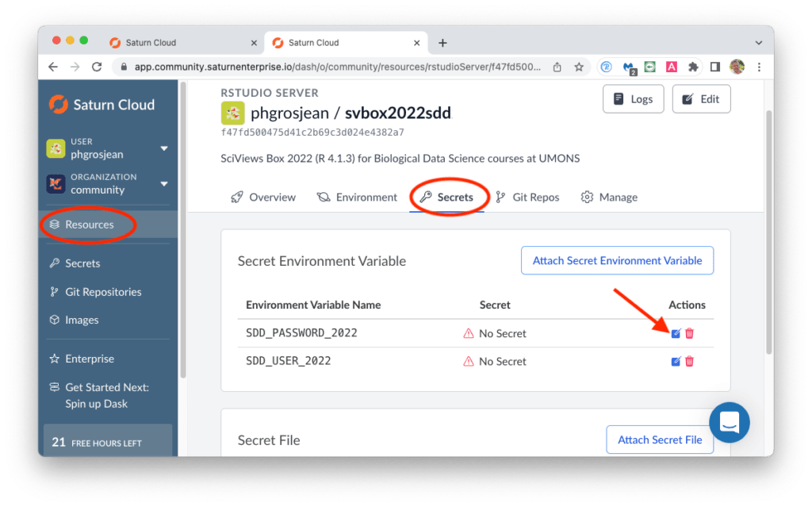Open the tab search chevron
The height and width of the screenshot is (507, 812).
759,43
